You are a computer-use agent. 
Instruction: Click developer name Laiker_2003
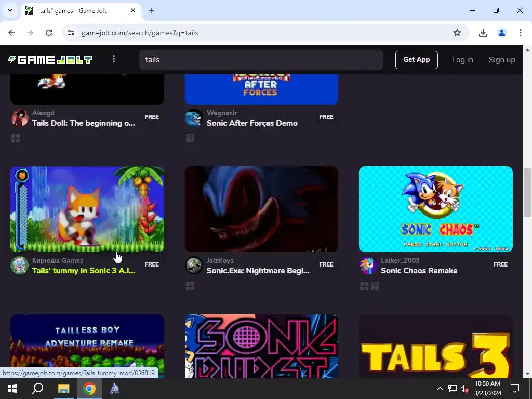pos(400,261)
